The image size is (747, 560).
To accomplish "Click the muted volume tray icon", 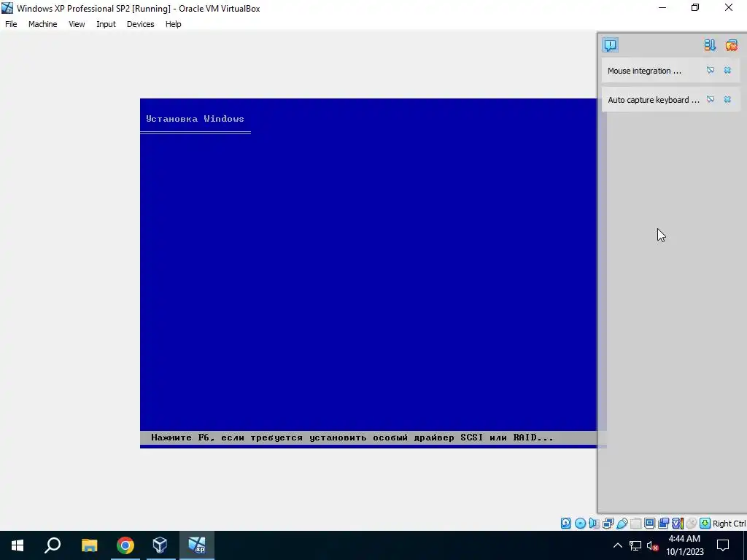I will pos(653,545).
